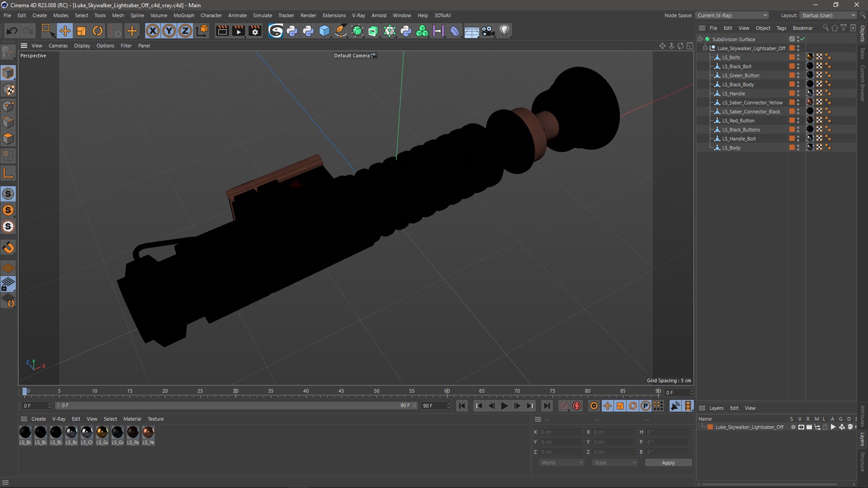The height and width of the screenshot is (488, 868).
Task: Open the vertical Takes tab
Action: click(863, 53)
